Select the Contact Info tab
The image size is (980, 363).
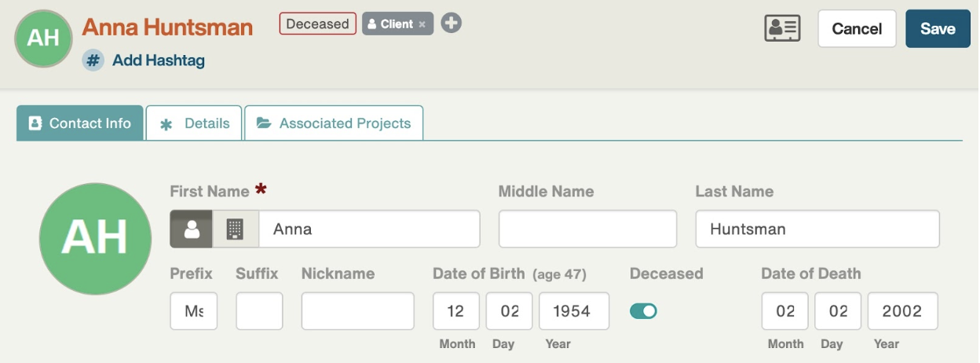pyautogui.click(x=79, y=123)
